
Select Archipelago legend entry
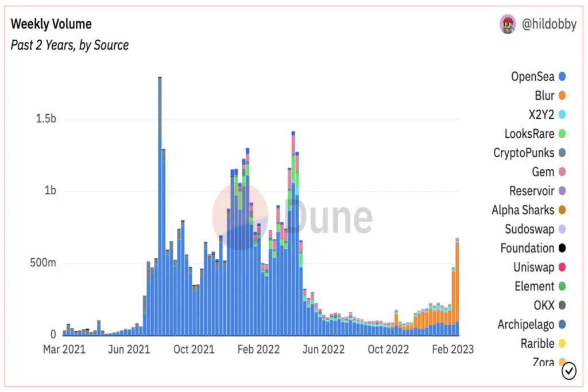(x=531, y=324)
